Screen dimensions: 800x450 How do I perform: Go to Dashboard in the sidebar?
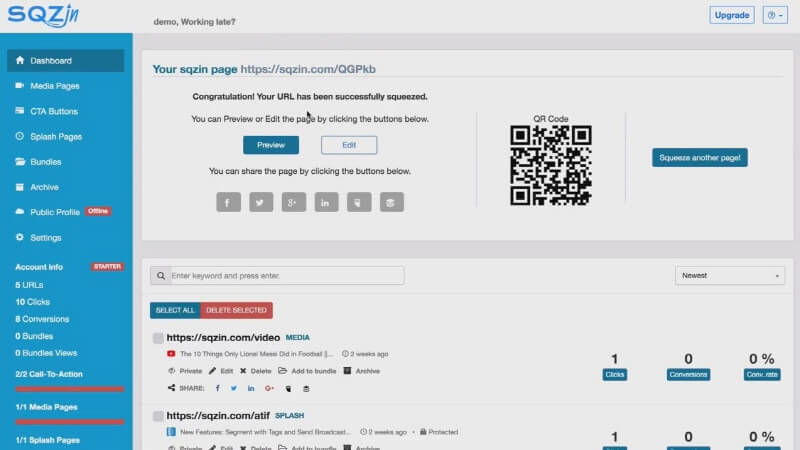pyautogui.click(x=65, y=61)
